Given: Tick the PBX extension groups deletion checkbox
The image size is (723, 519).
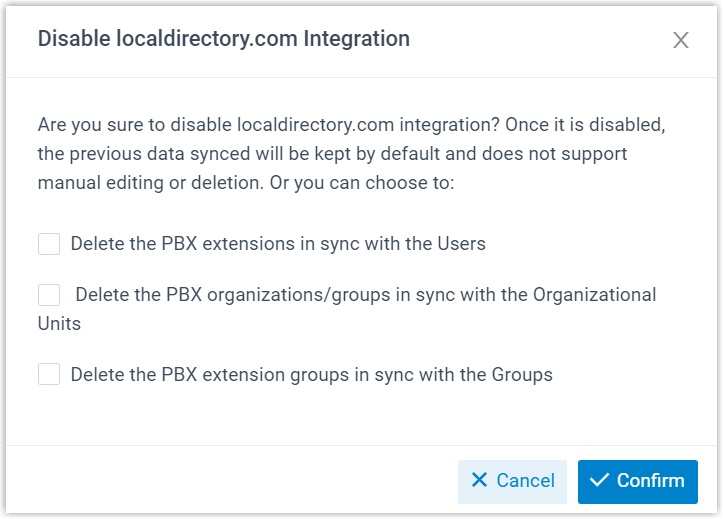Looking at the screenshot, I should tap(49, 375).
